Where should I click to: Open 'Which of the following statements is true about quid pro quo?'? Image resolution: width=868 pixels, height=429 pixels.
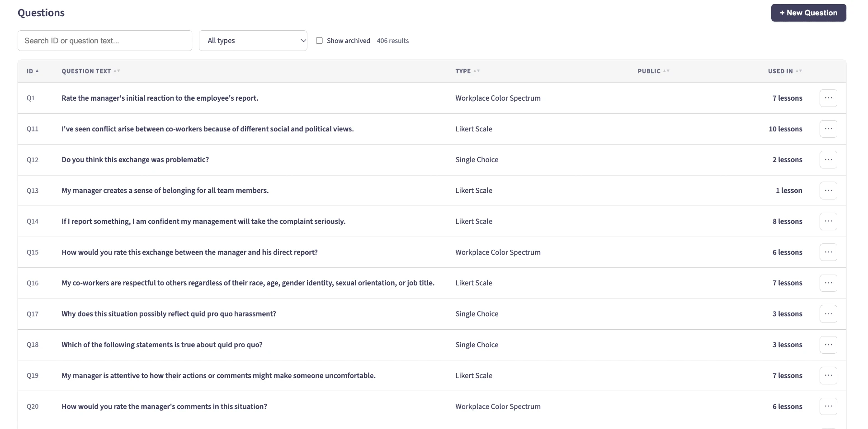(x=162, y=345)
